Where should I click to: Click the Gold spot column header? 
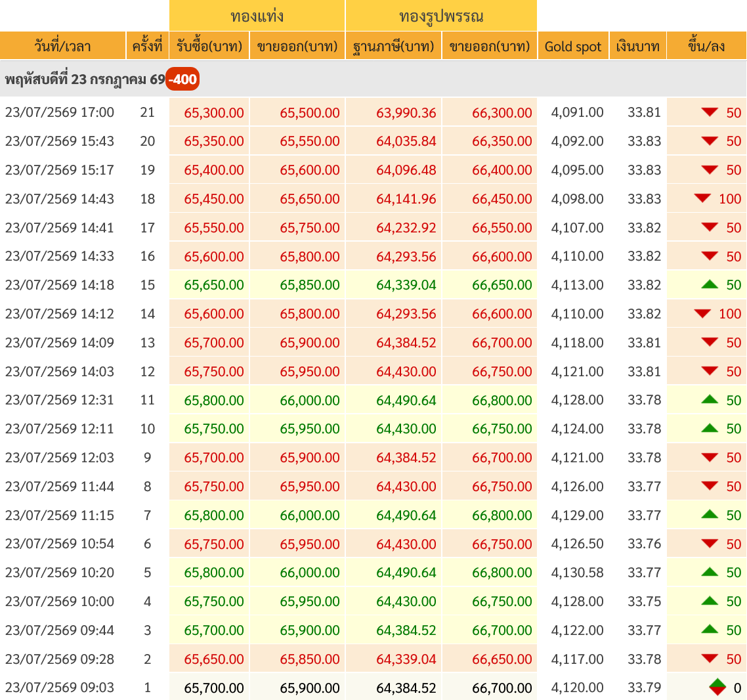click(573, 46)
